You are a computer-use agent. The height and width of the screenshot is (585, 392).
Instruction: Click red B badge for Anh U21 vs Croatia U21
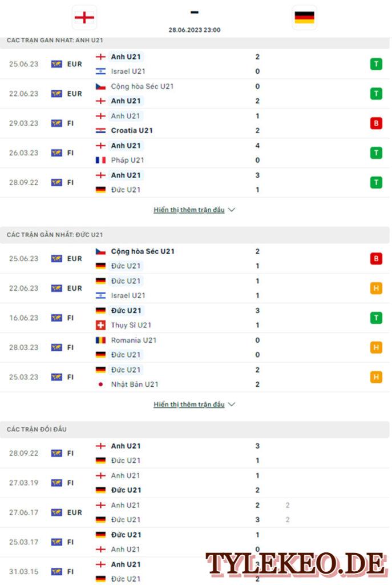click(x=376, y=123)
